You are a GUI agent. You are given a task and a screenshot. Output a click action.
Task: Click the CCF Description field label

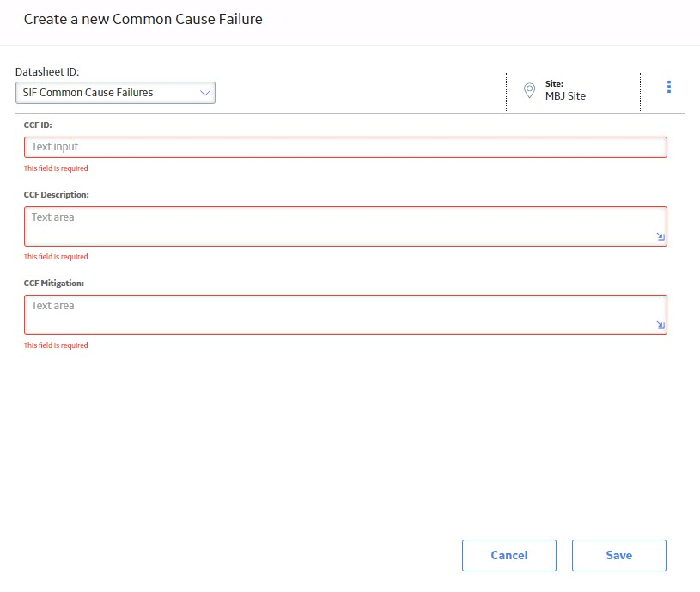56,195
